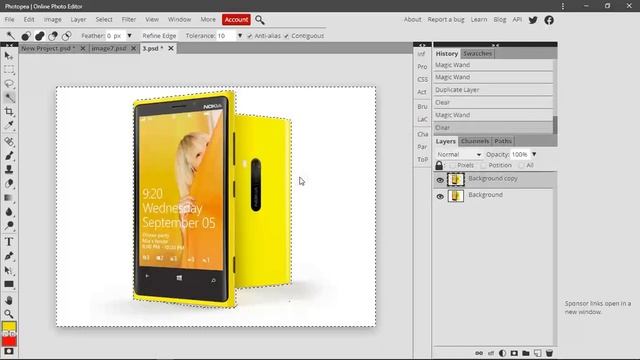This screenshot has width=640, height=360.
Task: Select the Eyedropper tool
Action: pyautogui.click(x=9, y=125)
